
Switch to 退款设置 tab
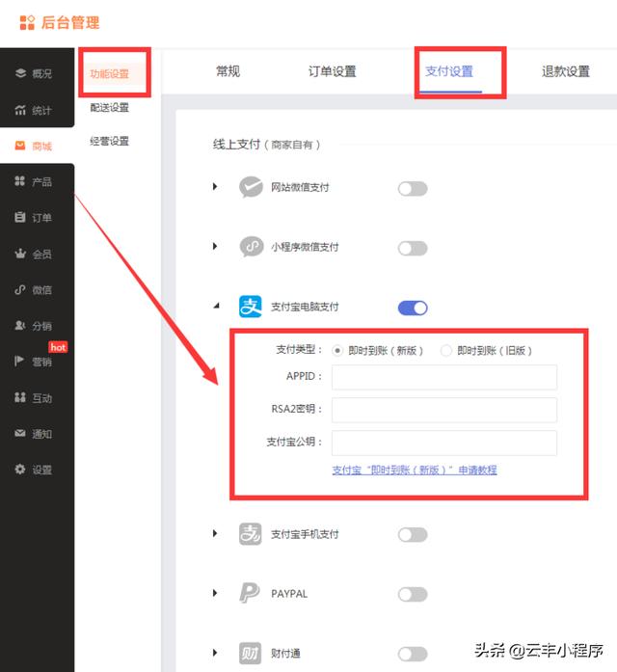point(565,71)
